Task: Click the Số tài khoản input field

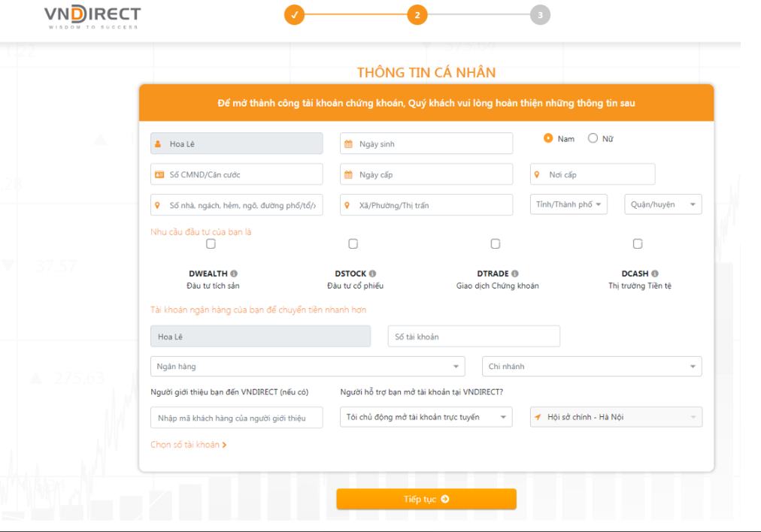Action: (x=474, y=336)
